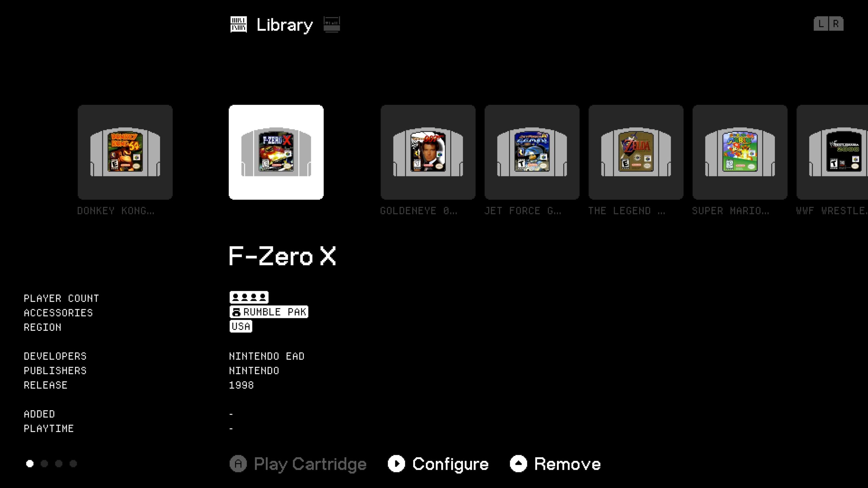Click the four-player count badge
The width and height of the screenshot is (868, 488).
[x=249, y=298]
